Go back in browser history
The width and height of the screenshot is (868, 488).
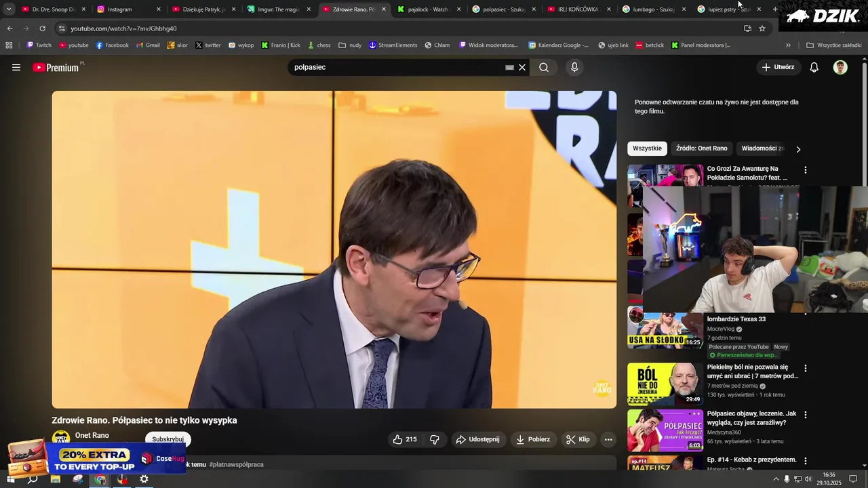pyautogui.click(x=9, y=28)
